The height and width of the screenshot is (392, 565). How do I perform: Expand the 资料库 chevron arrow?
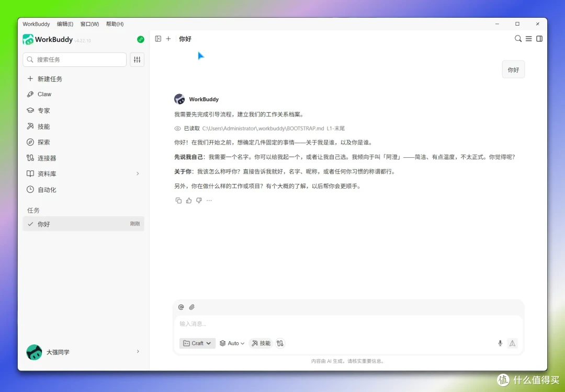tap(138, 174)
